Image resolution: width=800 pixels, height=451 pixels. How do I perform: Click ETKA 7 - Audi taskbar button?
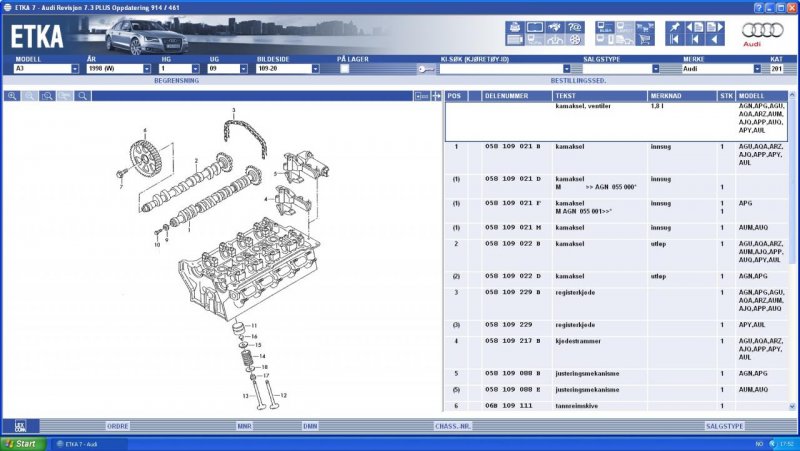96,443
